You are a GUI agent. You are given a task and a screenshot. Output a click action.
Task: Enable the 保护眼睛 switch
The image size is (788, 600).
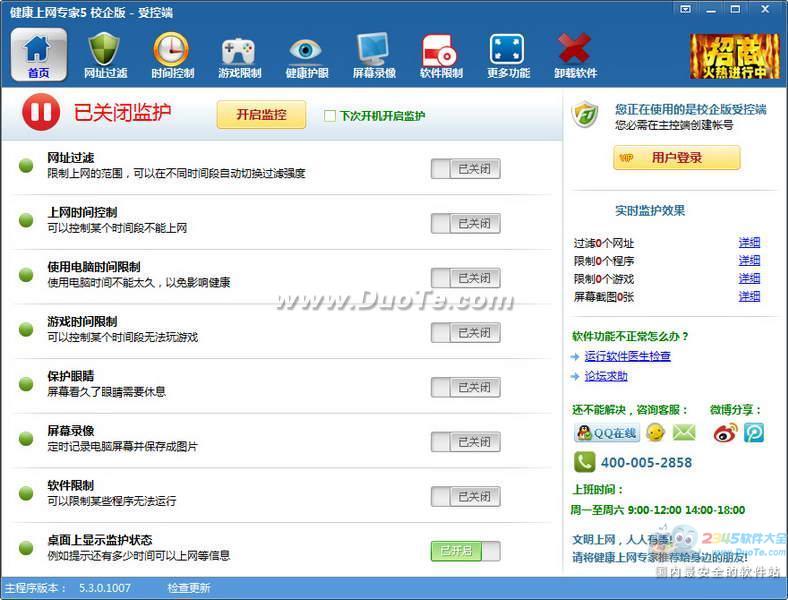point(465,387)
